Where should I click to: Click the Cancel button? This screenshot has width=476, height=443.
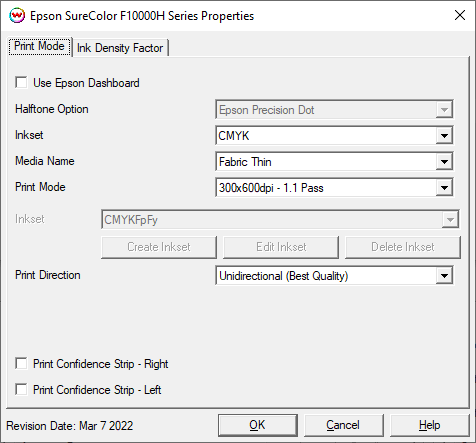coord(343,425)
